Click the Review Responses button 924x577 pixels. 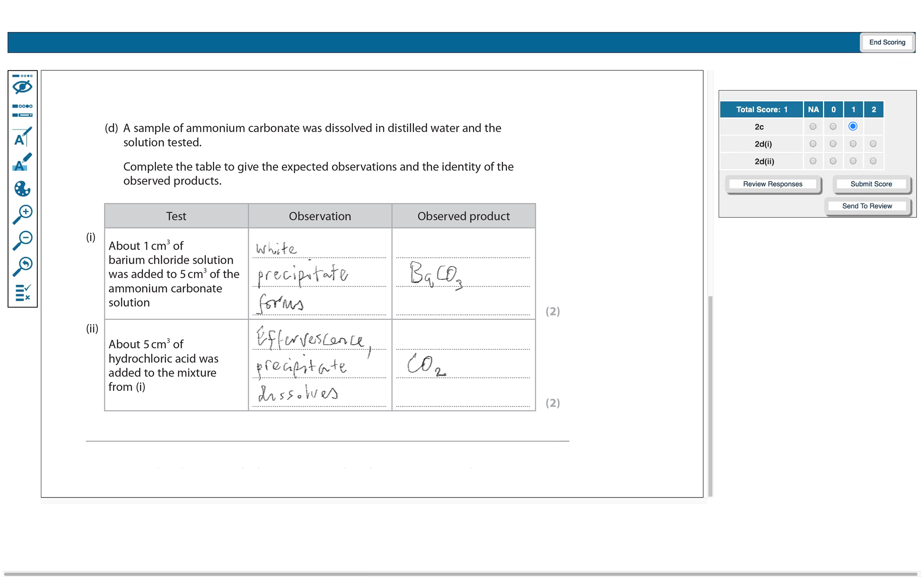772,184
